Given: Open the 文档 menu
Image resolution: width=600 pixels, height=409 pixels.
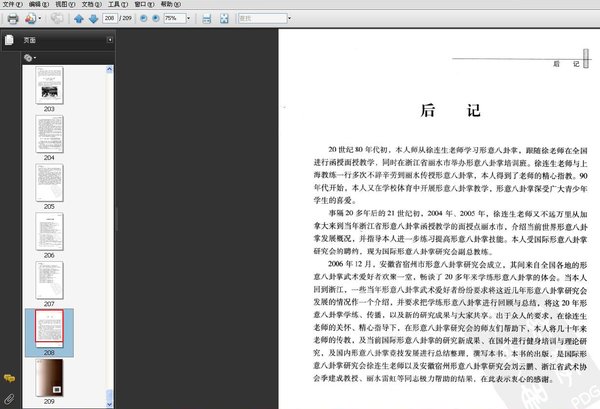Looking at the screenshot, I should [x=91, y=4].
